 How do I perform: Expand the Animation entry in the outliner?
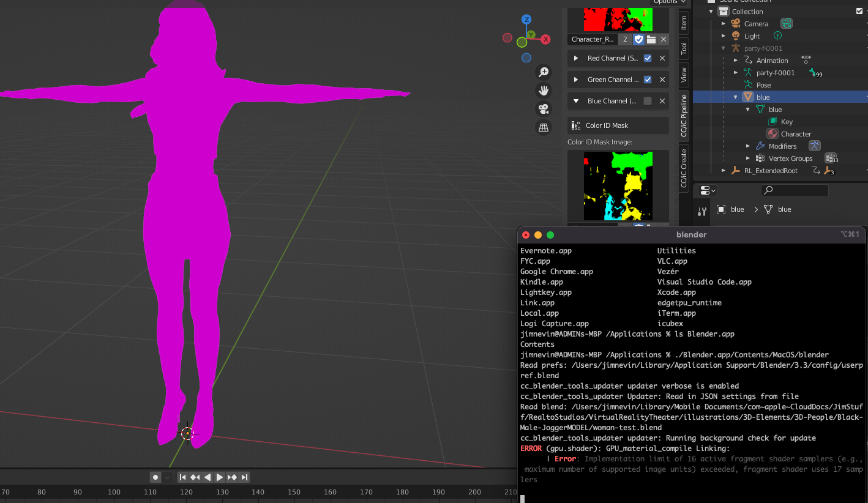coord(736,60)
